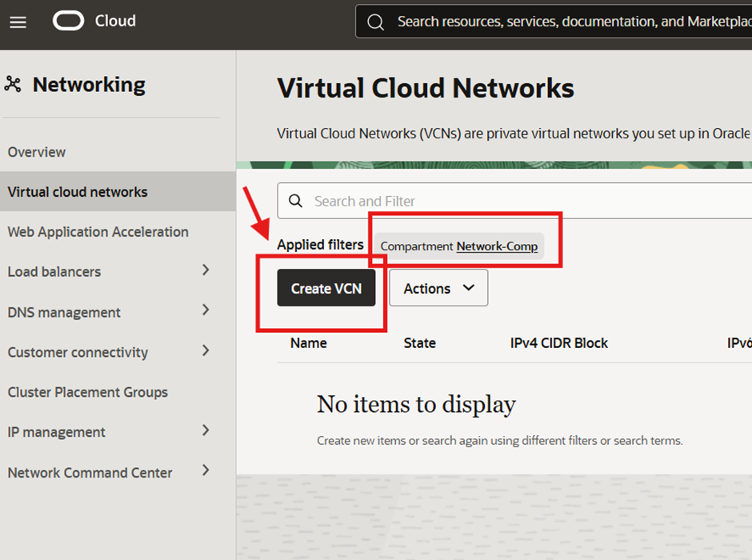Expand the Customer connectivity chevron
Image resolution: width=752 pixels, height=560 pixels.
point(206,350)
